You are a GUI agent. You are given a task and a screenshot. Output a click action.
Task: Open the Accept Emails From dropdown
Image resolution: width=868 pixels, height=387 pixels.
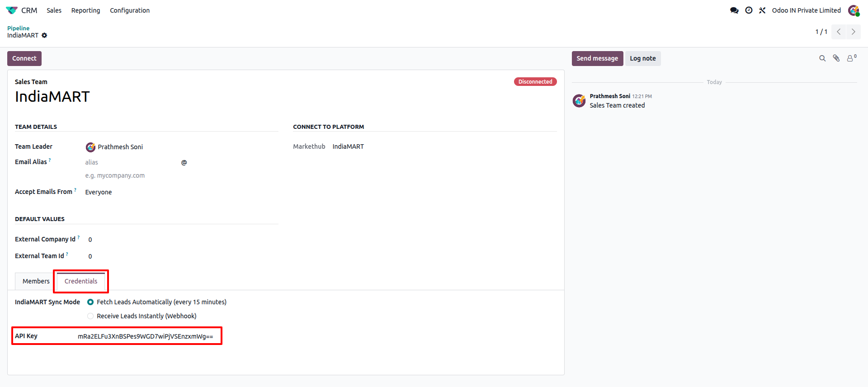181,192
